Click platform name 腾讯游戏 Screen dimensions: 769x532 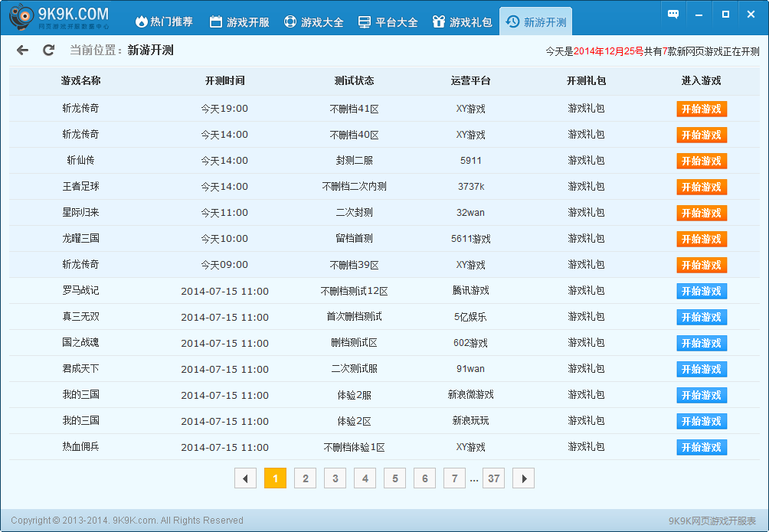point(471,291)
